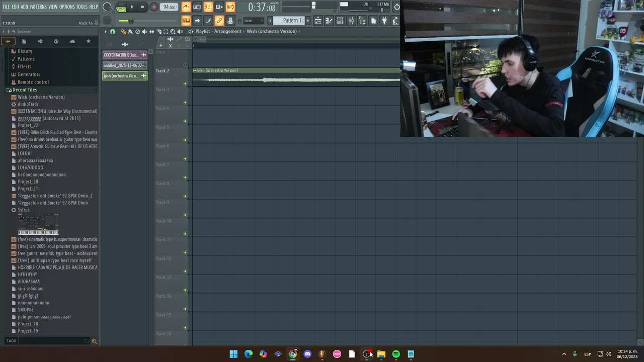Select the Zoom tool in playlist
644x362 pixels.
[173, 31]
